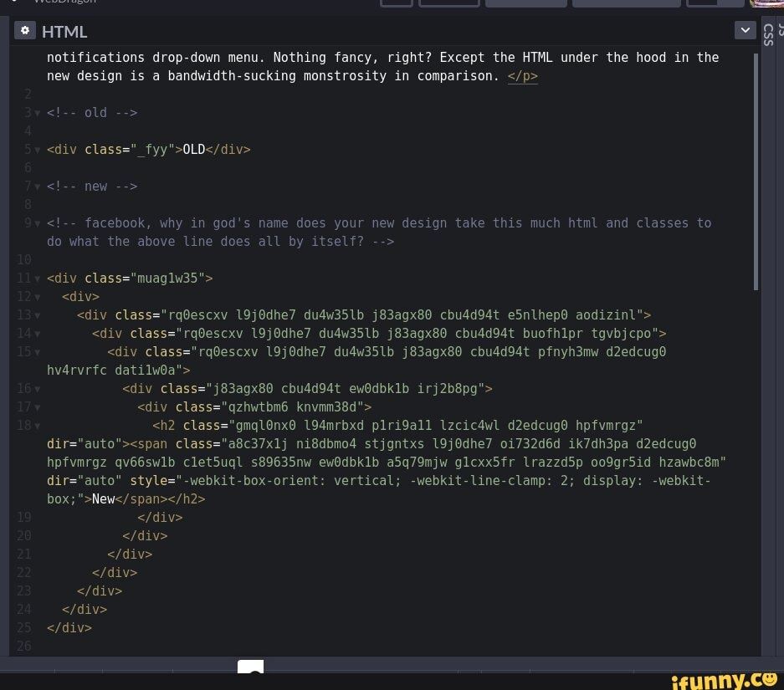Viewport: 784px width, 690px height.
Task: Click the white icon on the bottom bar
Action: [x=250, y=667]
